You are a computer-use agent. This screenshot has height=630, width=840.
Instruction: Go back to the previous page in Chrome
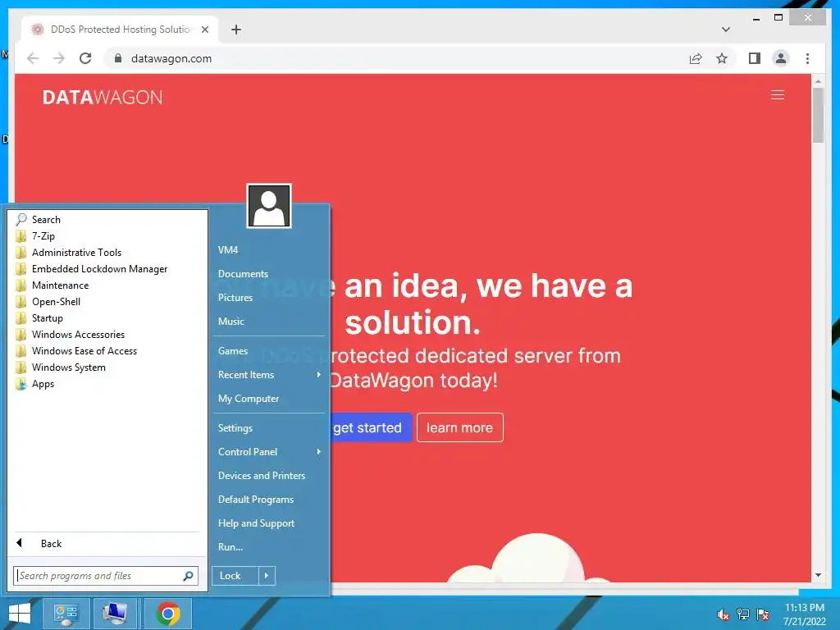click(33, 58)
